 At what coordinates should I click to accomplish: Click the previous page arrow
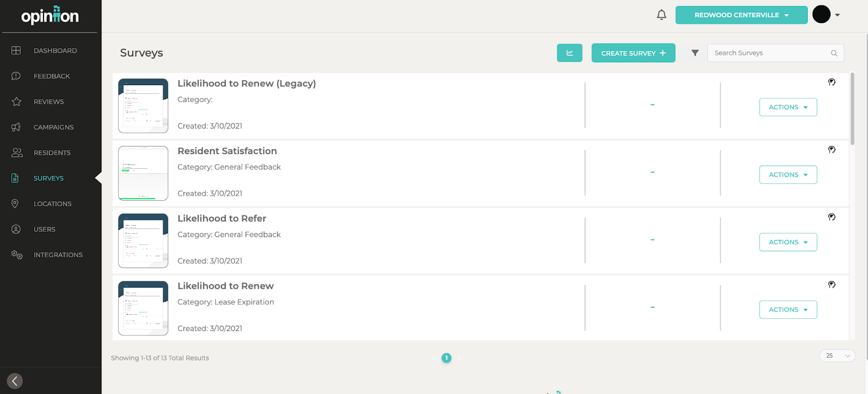point(433,358)
